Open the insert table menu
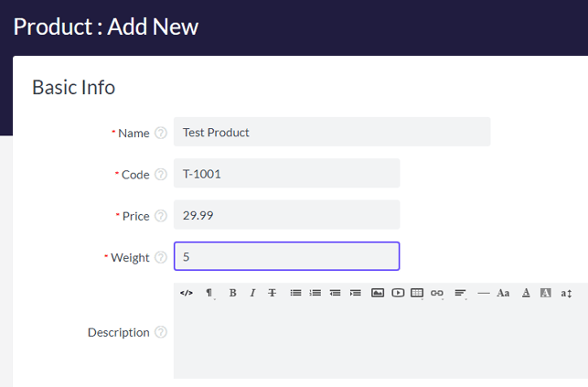Image resolution: width=588 pixels, height=387 pixels. [x=417, y=293]
